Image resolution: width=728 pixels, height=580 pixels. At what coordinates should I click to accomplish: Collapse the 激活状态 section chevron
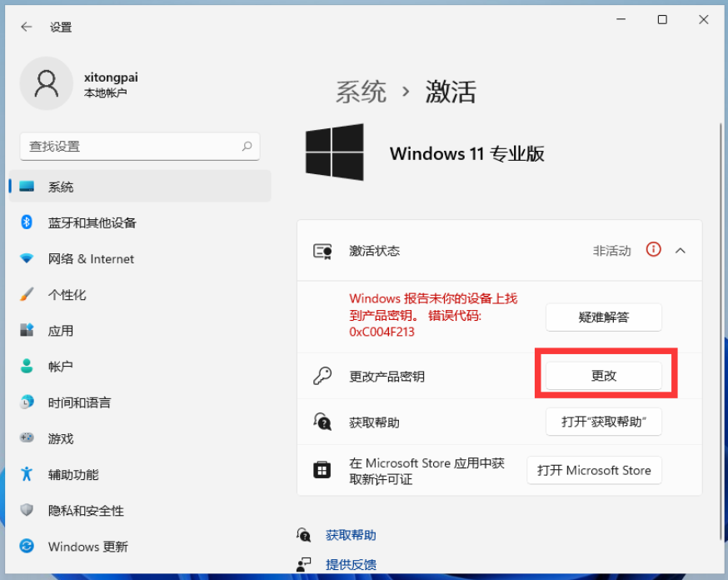point(681,250)
